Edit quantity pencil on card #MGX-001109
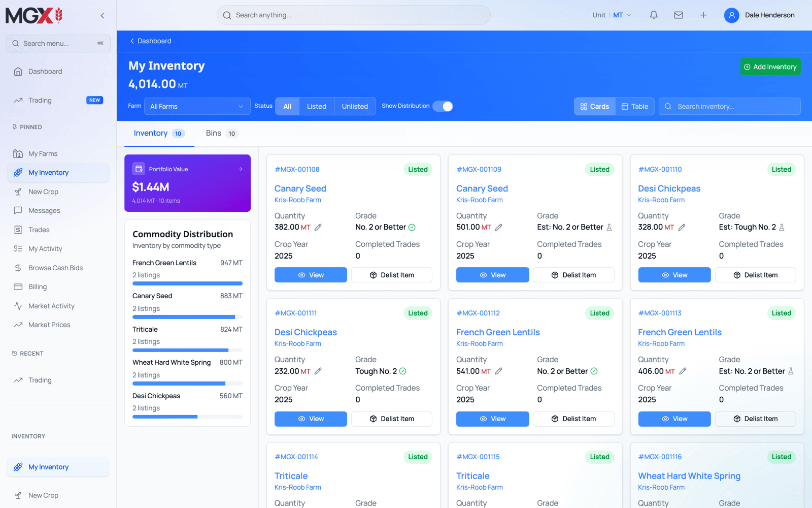 (499, 227)
